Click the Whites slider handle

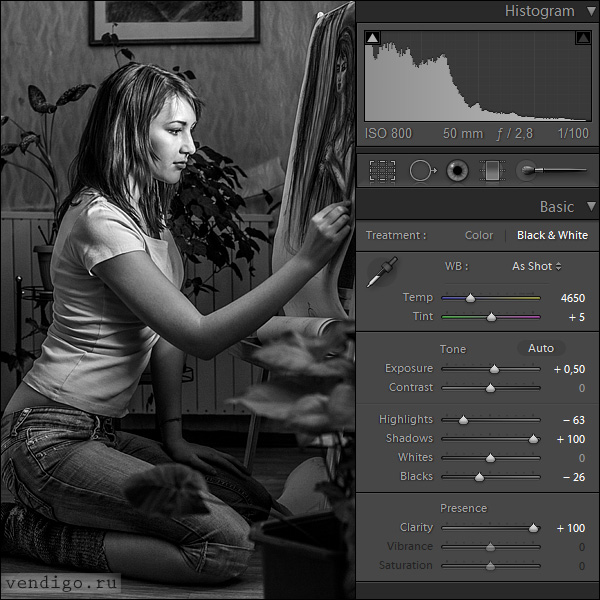(x=490, y=458)
